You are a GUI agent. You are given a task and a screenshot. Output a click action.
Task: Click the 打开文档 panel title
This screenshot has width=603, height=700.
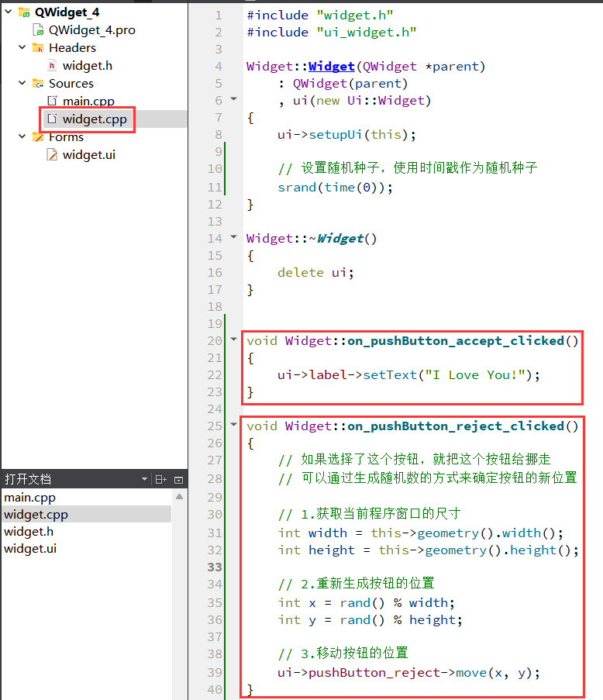coord(28,480)
